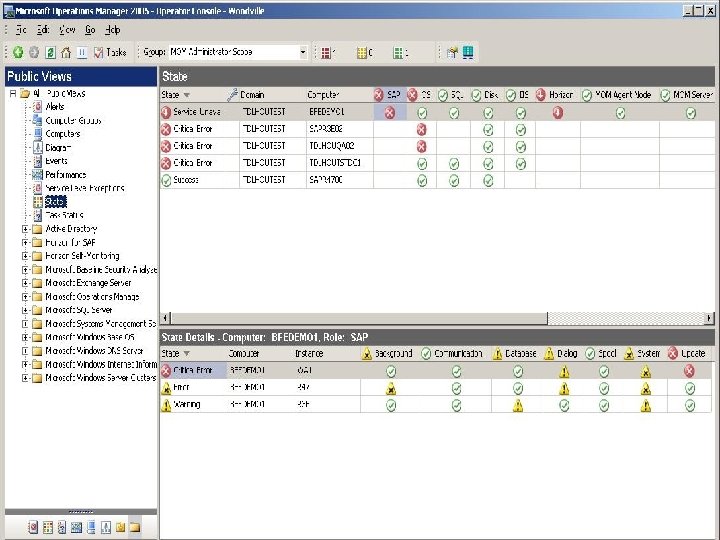Open the View menu
The image size is (720, 540).
pyautogui.click(x=67, y=30)
